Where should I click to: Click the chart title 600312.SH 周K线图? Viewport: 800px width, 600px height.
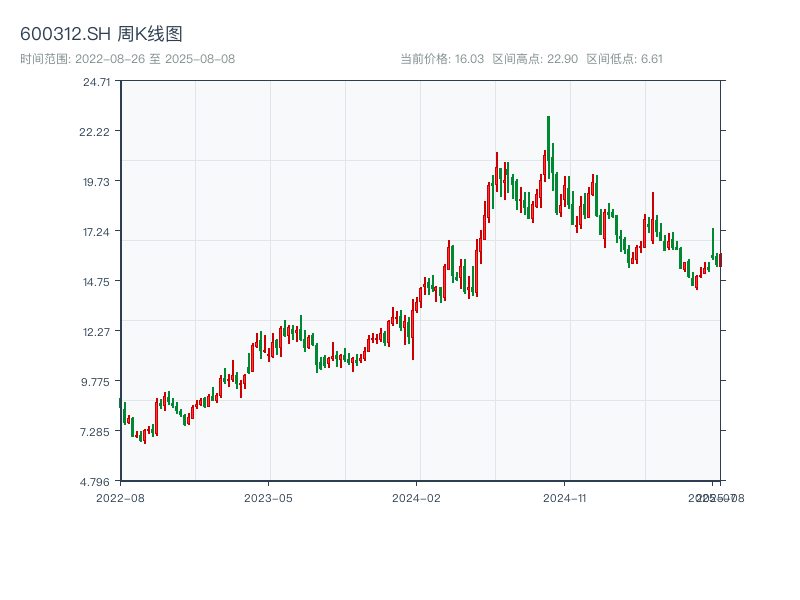pyautogui.click(x=101, y=34)
